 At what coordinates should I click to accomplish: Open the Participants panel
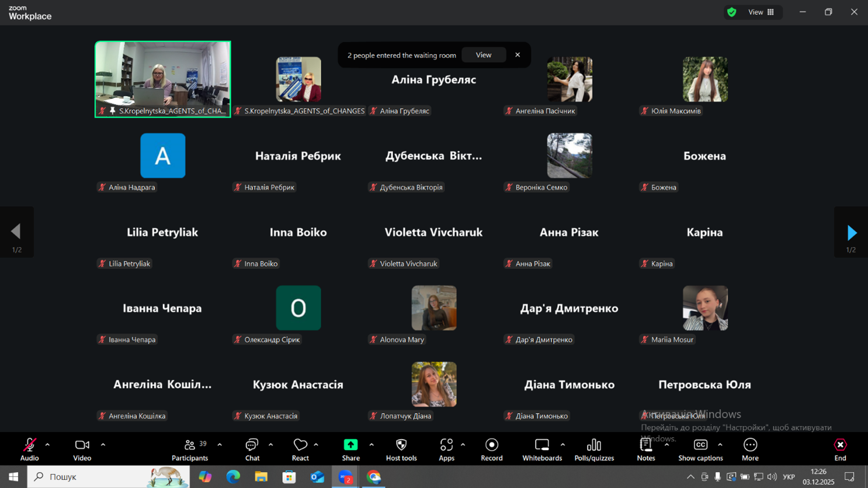(x=189, y=449)
